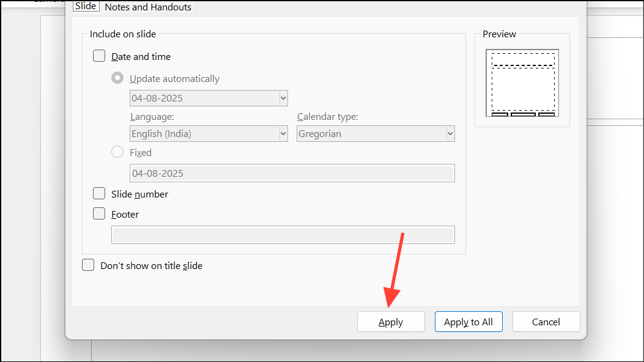Switch to the Notes and Handouts tab
Screen dimensions: 644x362
[x=148, y=7]
